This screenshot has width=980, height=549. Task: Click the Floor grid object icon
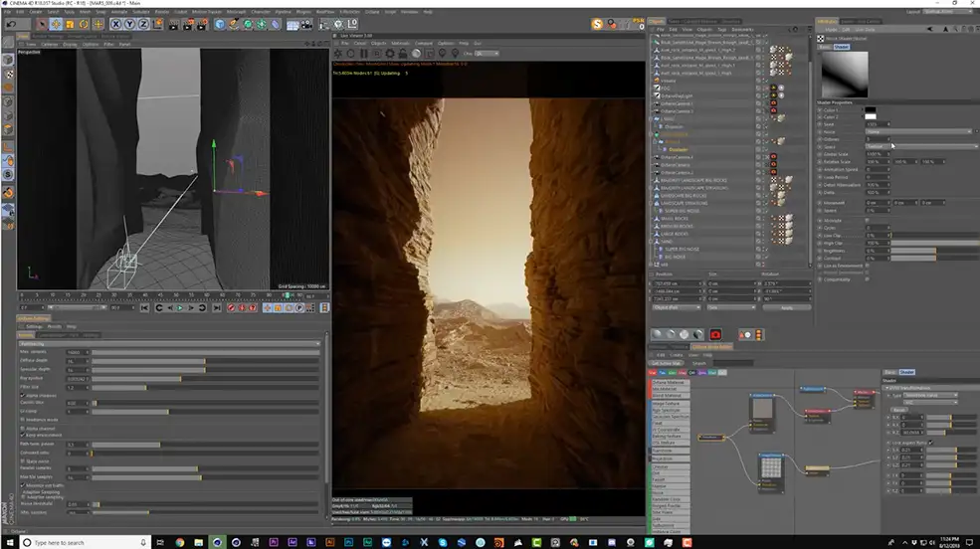(292, 24)
